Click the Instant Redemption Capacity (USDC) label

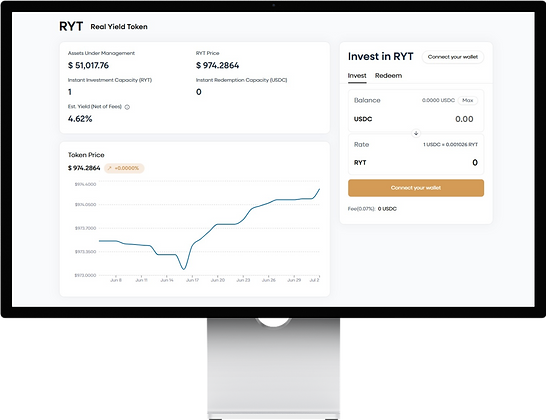pos(242,80)
